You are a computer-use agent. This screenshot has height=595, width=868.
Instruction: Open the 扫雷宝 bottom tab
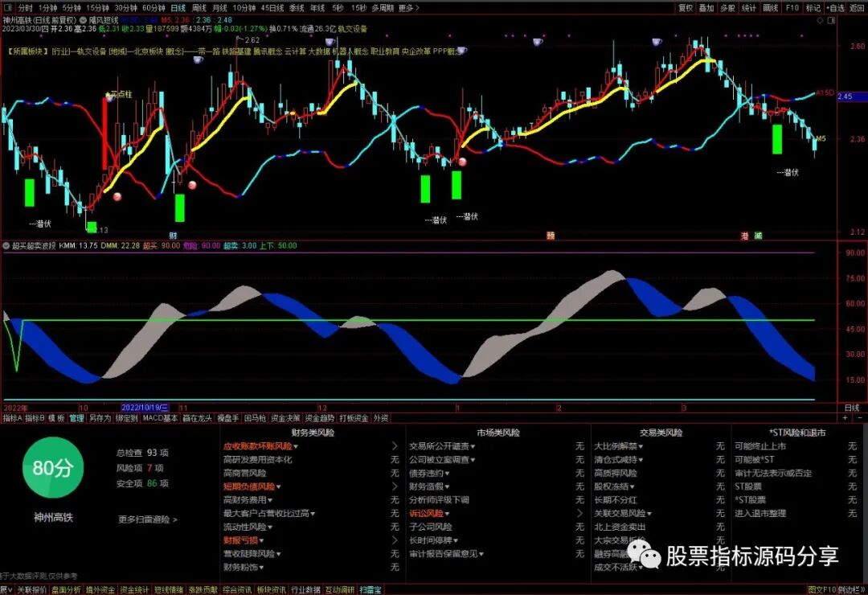click(x=371, y=590)
